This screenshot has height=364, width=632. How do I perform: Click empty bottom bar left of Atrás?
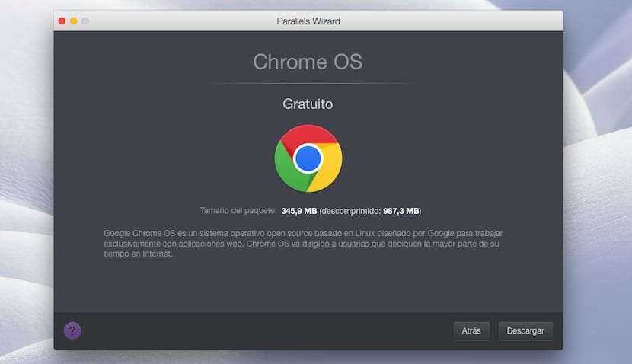tap(267, 331)
